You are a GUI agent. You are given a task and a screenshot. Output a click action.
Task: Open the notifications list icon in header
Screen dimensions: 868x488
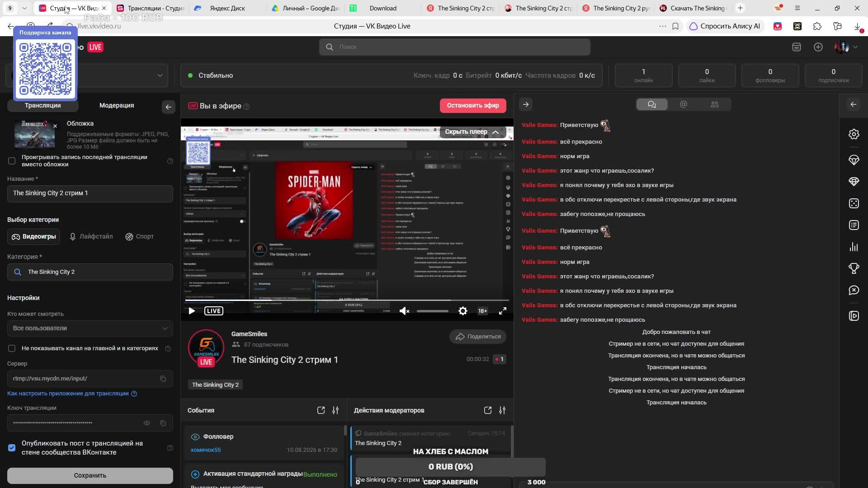[x=796, y=47]
